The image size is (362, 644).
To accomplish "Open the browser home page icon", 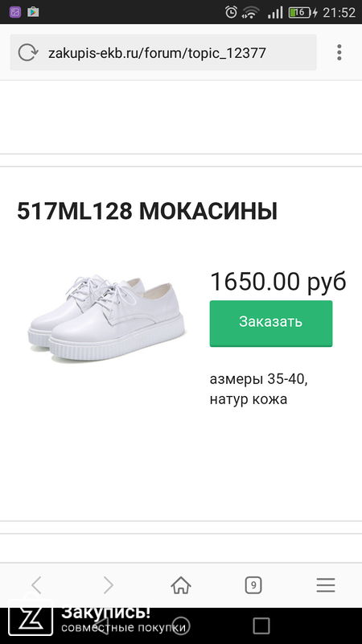I will 181,585.
